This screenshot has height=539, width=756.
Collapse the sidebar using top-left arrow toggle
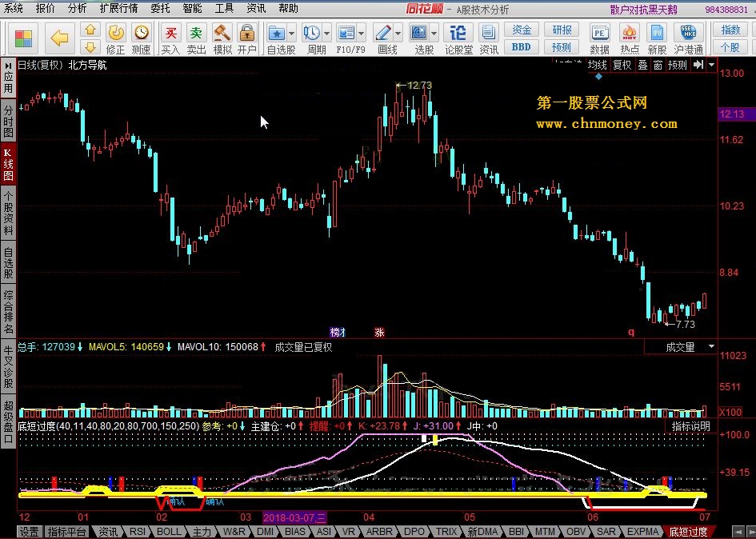pos(8,66)
